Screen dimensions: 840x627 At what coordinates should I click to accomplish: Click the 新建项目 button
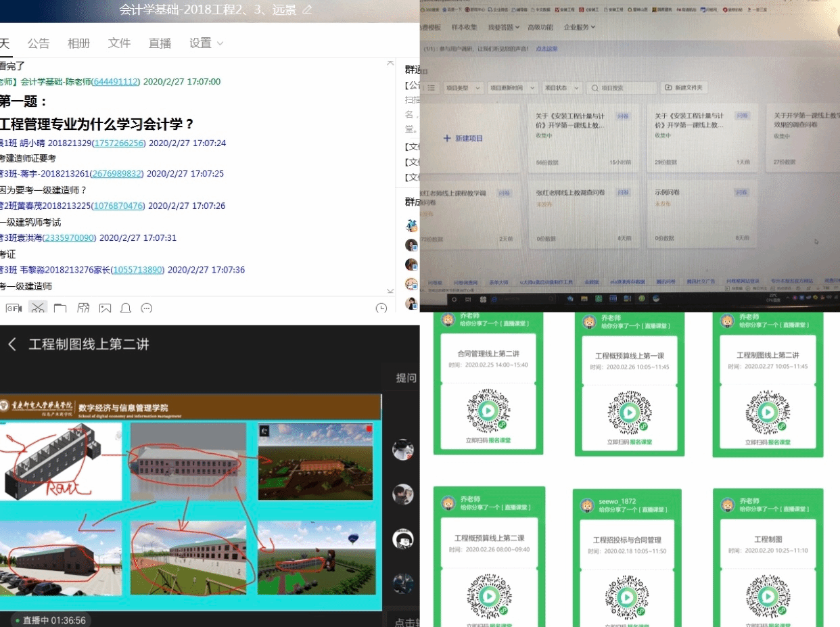tap(463, 138)
